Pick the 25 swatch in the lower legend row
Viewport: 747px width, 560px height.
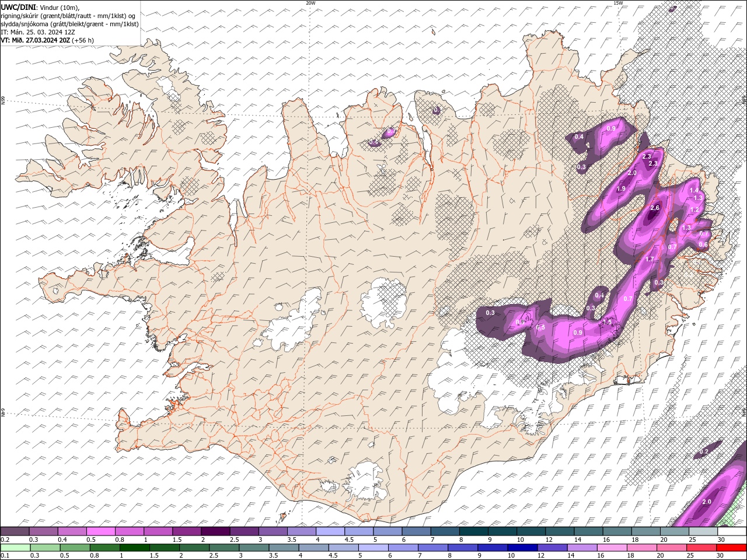pos(701,548)
